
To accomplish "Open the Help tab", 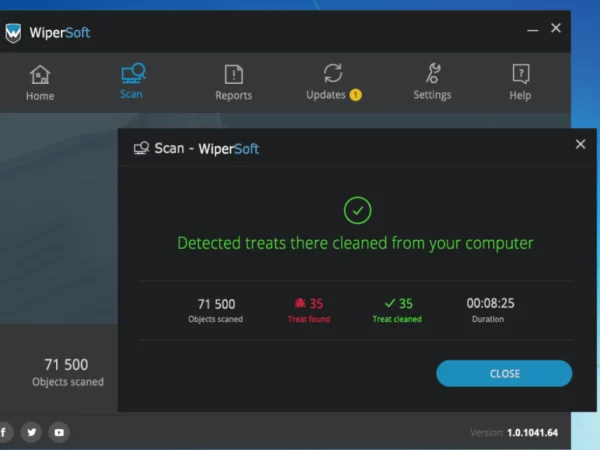I will click(520, 83).
